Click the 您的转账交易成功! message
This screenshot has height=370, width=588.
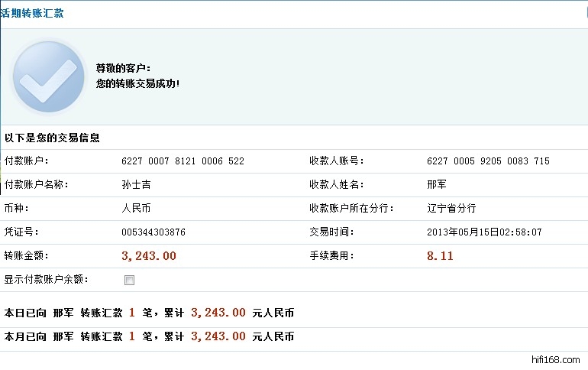click(x=137, y=83)
